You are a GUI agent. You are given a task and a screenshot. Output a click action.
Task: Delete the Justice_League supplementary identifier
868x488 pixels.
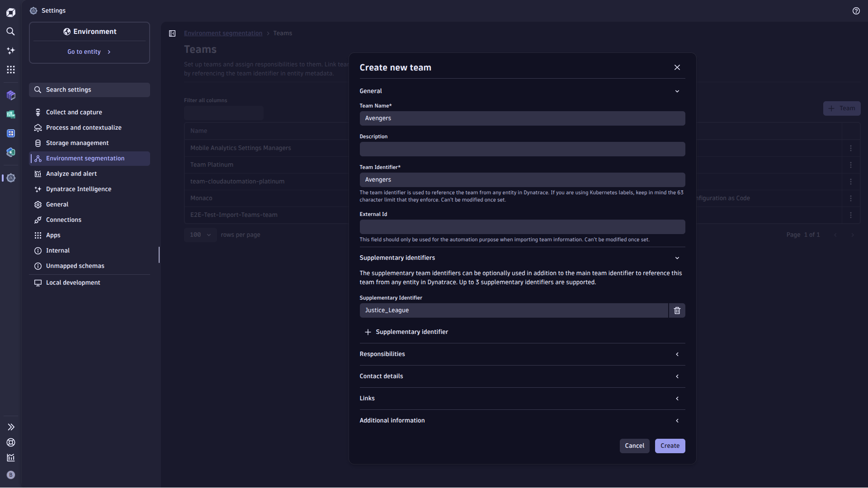click(x=676, y=310)
